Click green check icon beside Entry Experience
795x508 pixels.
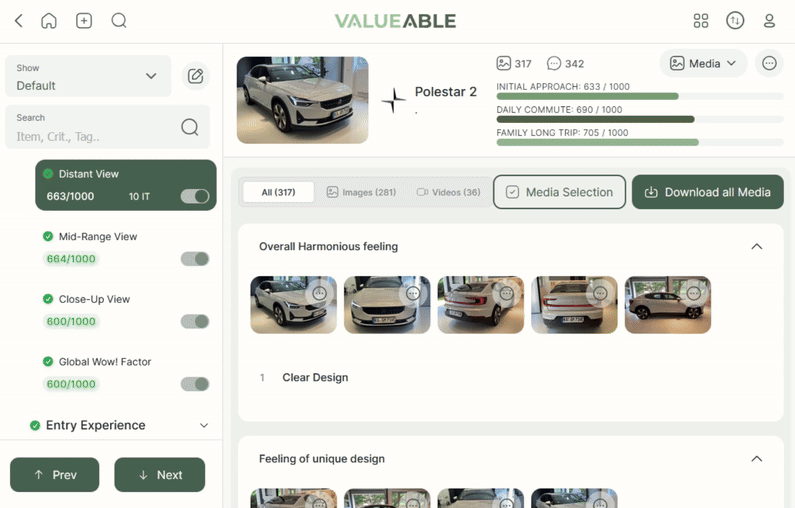tap(35, 425)
